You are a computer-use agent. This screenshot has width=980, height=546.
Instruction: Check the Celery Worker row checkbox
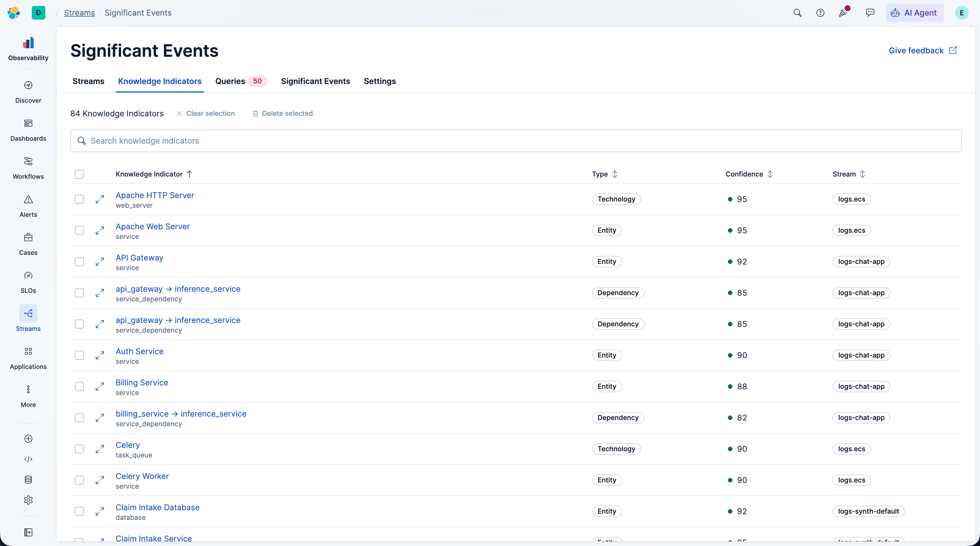(x=79, y=480)
